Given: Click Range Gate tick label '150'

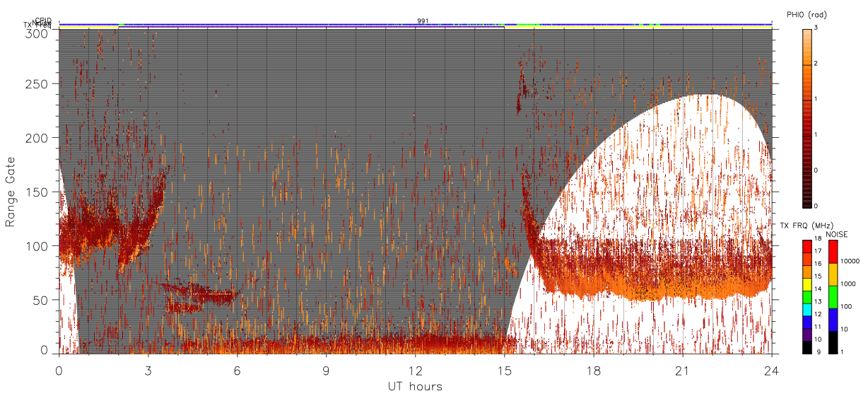Looking at the screenshot, I should tap(37, 192).
